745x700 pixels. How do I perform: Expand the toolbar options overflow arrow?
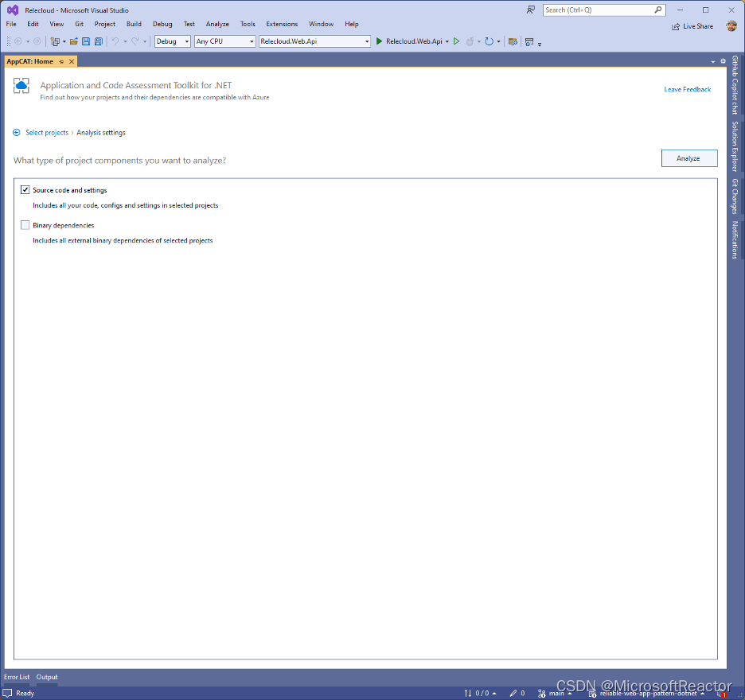pos(540,44)
